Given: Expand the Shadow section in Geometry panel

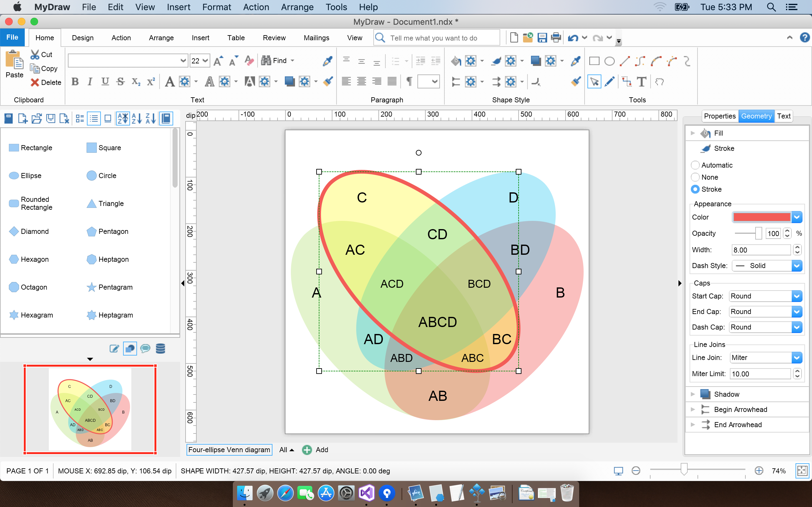Looking at the screenshot, I should pyautogui.click(x=693, y=394).
